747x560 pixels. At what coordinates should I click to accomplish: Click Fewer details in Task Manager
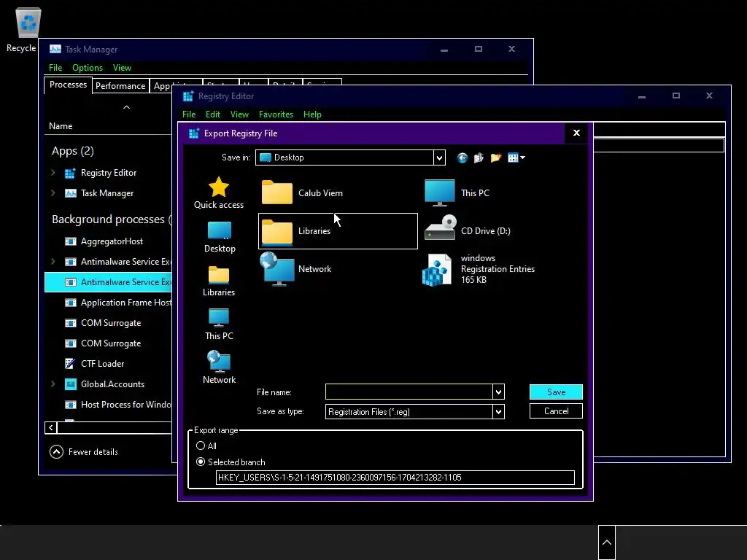coord(84,452)
